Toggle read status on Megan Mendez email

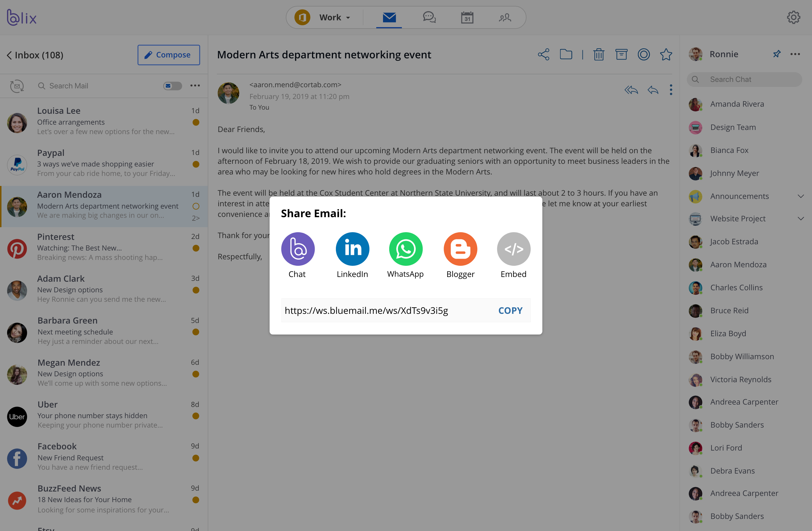(x=196, y=374)
